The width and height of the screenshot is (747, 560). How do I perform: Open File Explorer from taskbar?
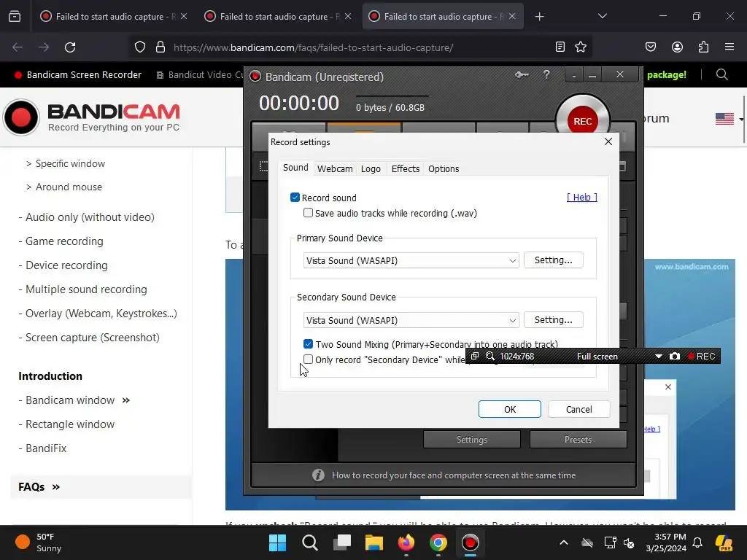[374, 542]
